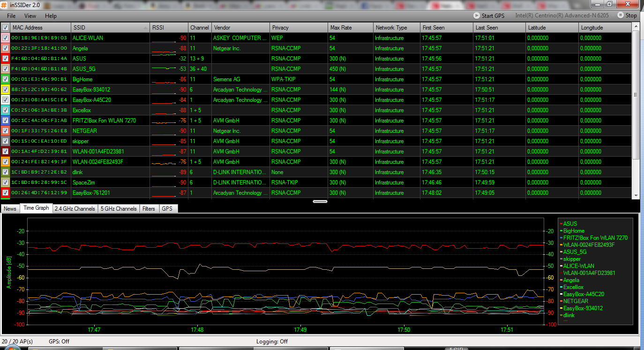Click the Siemens AG vendor cell
The width and height of the screenshot is (644, 350).
click(x=240, y=79)
